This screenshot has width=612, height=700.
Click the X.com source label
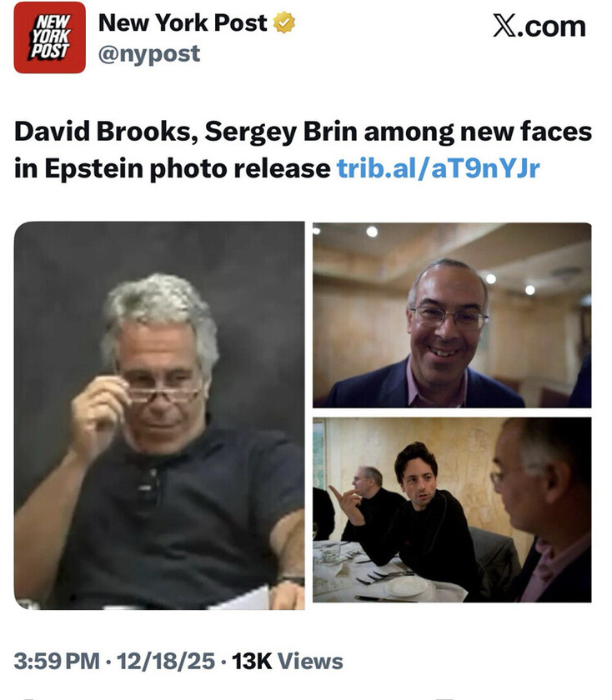pos(539,27)
